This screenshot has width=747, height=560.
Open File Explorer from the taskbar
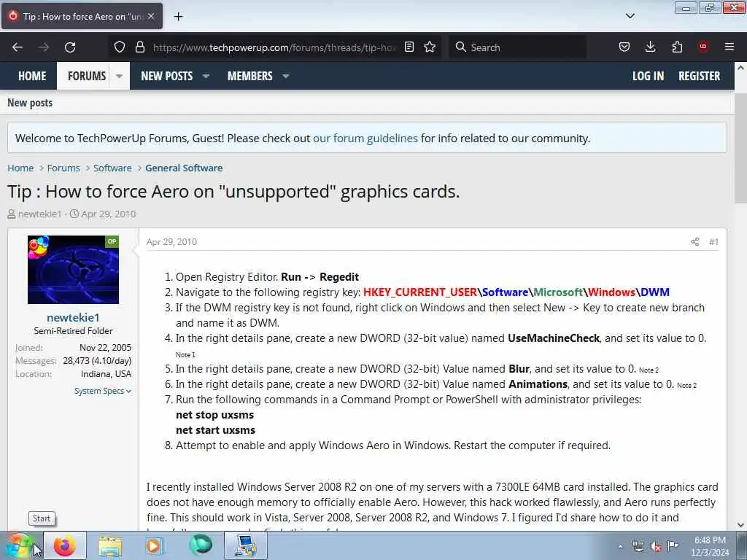pyautogui.click(x=111, y=545)
